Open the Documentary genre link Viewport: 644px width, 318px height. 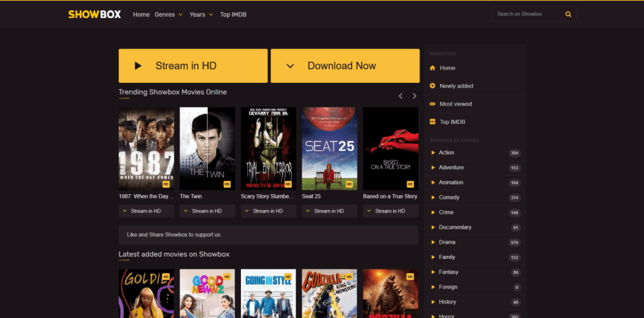(x=455, y=227)
